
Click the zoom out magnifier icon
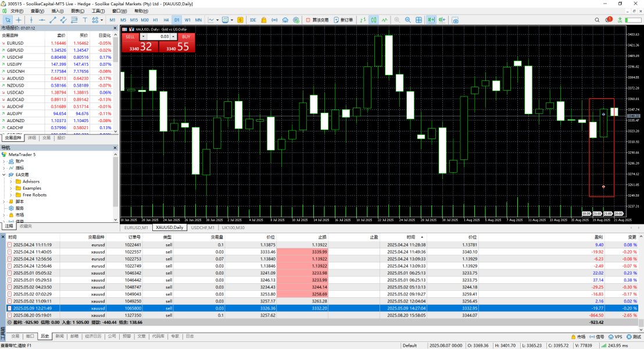(x=408, y=20)
